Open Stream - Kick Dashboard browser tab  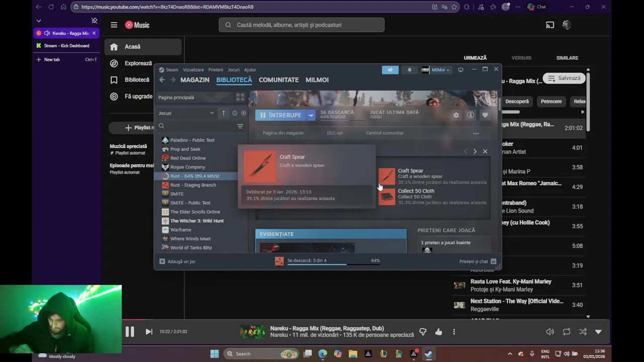click(x=66, y=46)
